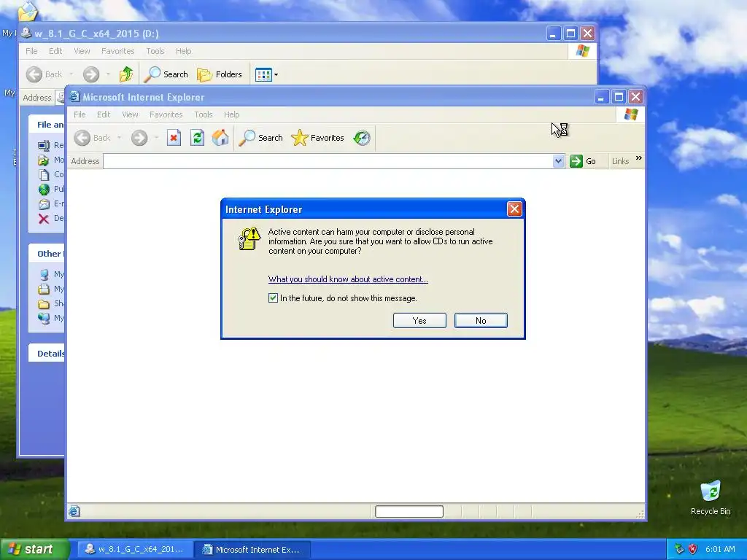
Task: Click inside the Internet Explorer Address field
Action: pyautogui.click(x=328, y=161)
